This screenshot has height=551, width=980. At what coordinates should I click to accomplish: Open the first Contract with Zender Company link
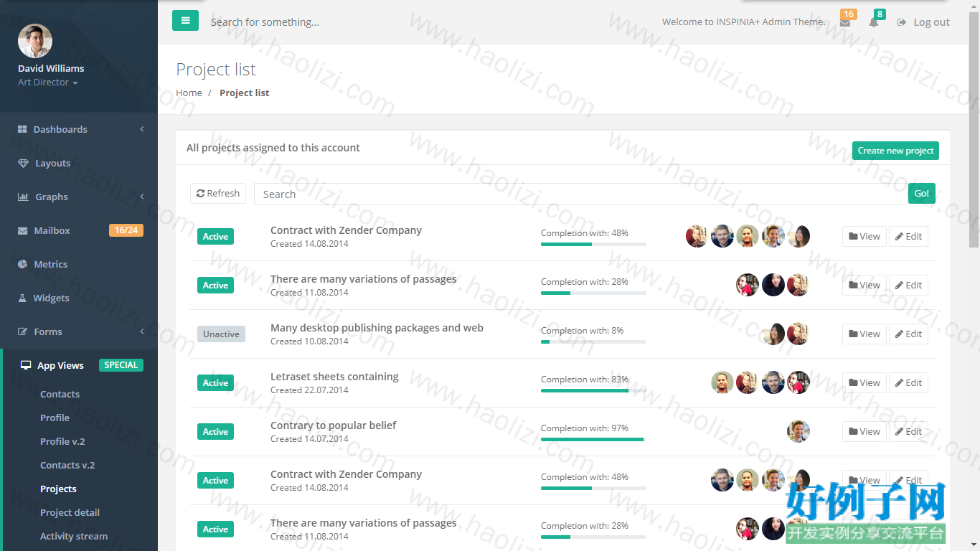click(x=346, y=230)
